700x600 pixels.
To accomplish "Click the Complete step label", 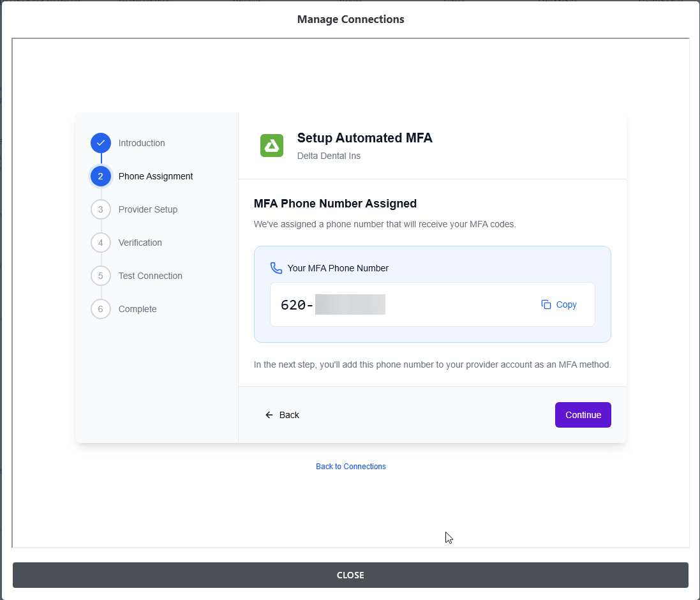I will [x=137, y=309].
